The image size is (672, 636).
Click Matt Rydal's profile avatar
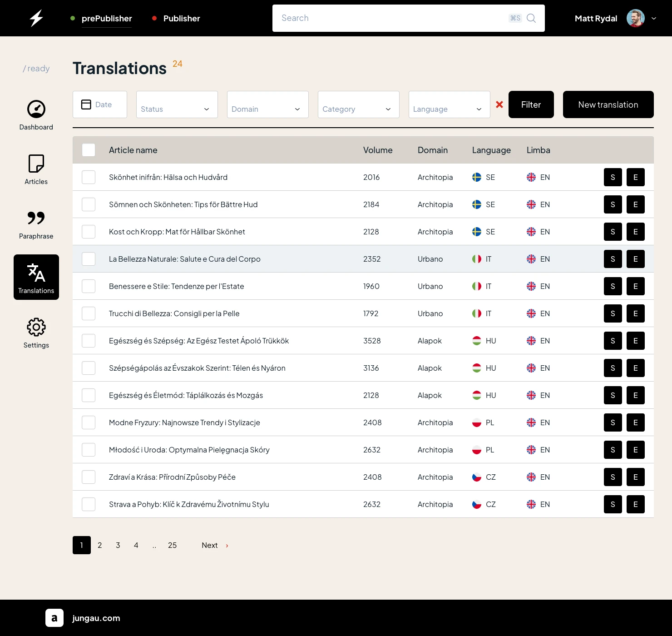pos(635,18)
